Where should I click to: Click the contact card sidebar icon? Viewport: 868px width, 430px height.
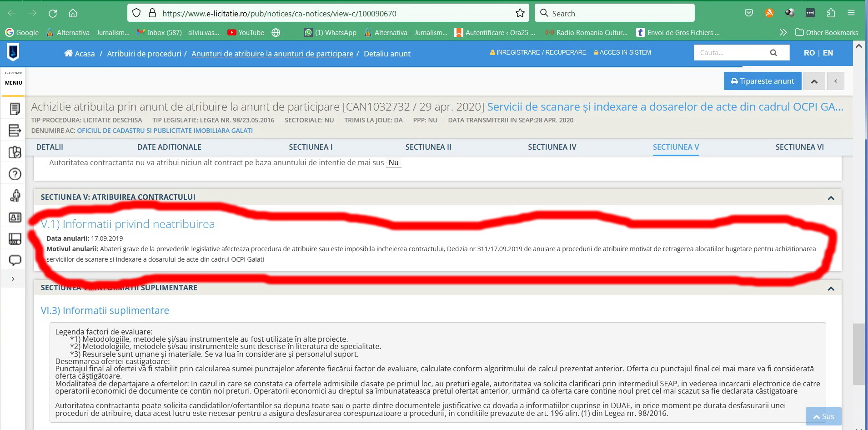pyautogui.click(x=15, y=218)
